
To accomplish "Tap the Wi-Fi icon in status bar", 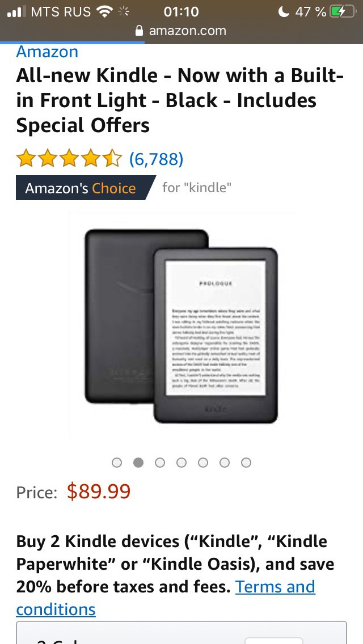I will point(105,11).
